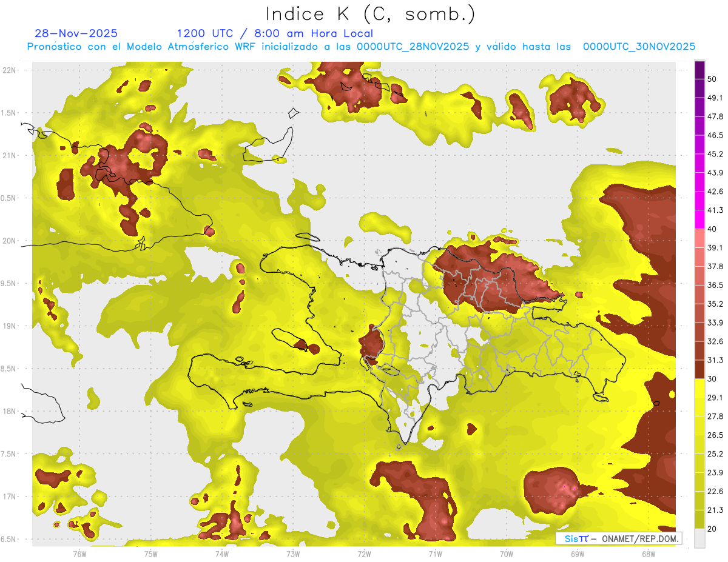728x562 pixels.
Task: Click the "22N" latitude label
Action: tap(9, 70)
